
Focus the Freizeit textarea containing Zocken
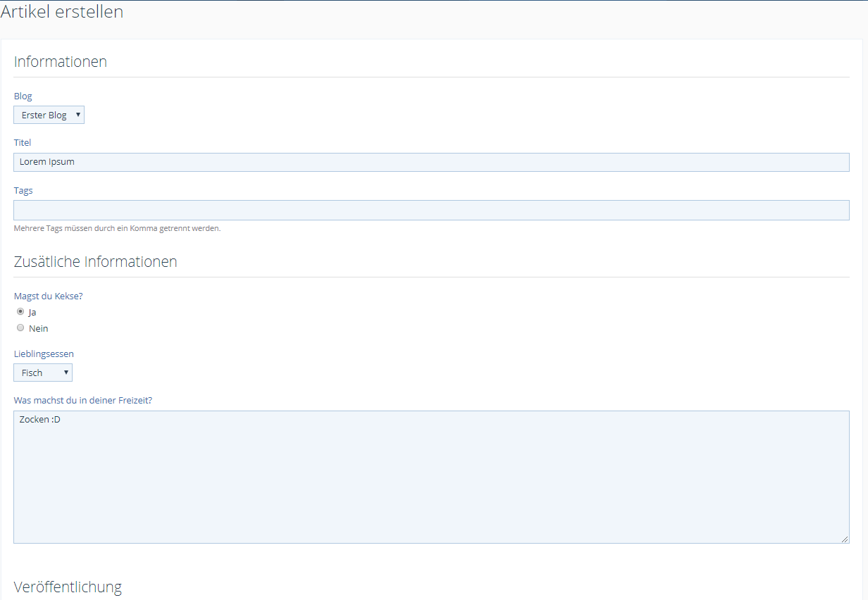pos(431,477)
